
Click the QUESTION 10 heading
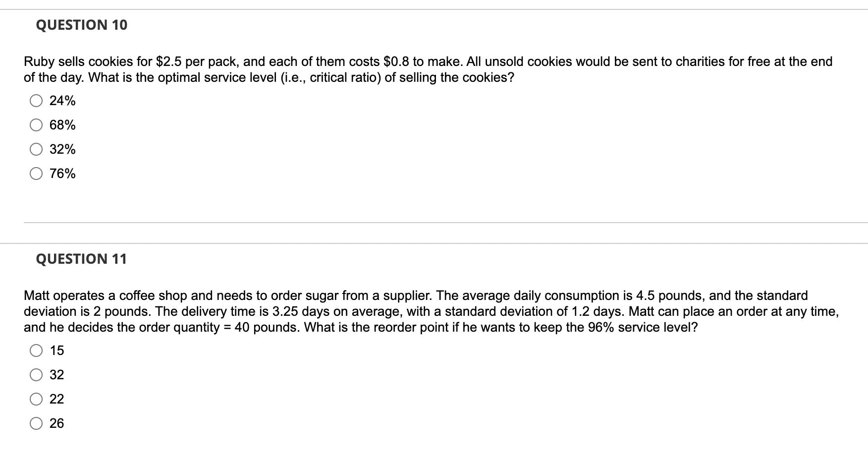tap(81, 25)
